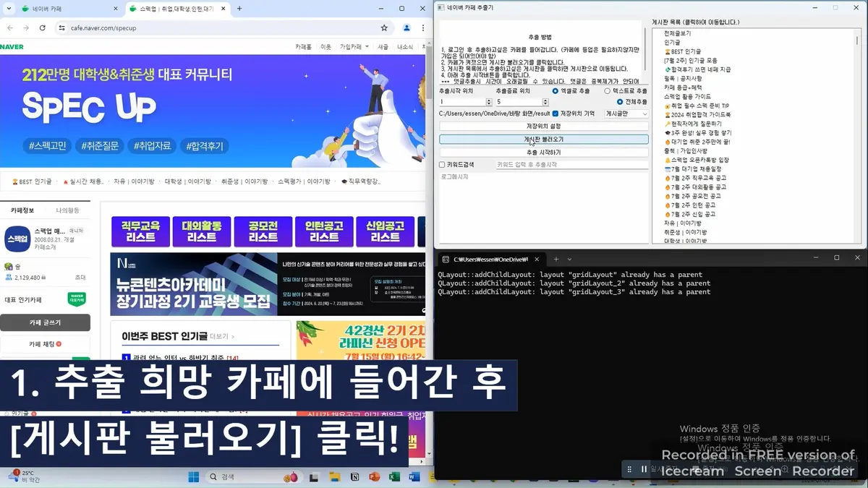Close the 네이버 카페 browser tab
This screenshot has height=488, width=868.
[x=115, y=9]
